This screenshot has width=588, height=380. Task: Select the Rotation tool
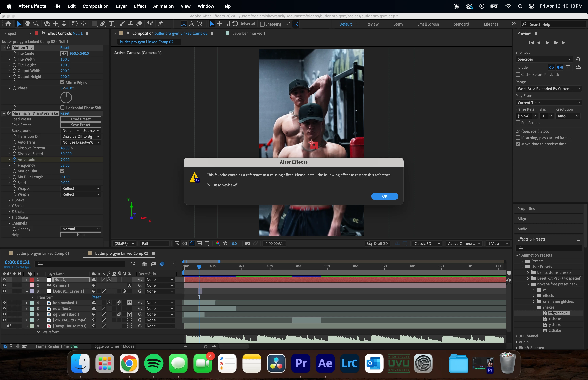click(x=75, y=24)
